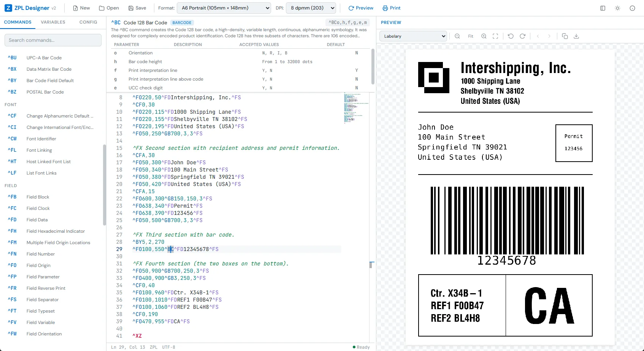
Task: Open the Format dropdown
Action: click(x=224, y=8)
